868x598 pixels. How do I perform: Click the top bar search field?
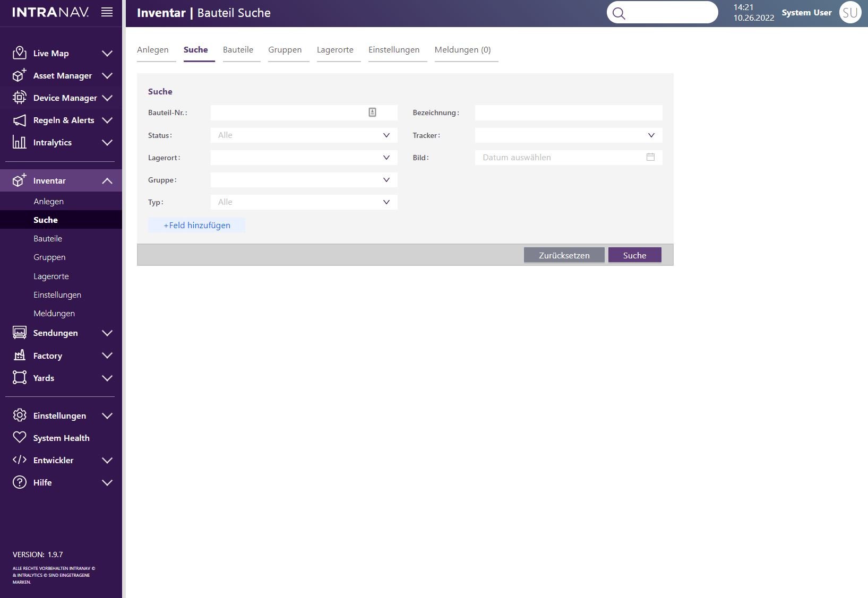[663, 12]
